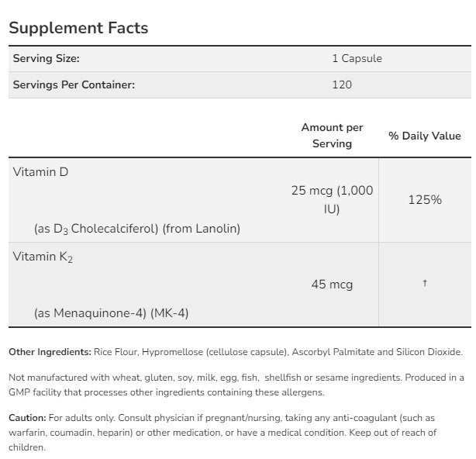The height and width of the screenshot is (459, 476).
Task: Click the bold Caution label
Action: tap(27, 417)
